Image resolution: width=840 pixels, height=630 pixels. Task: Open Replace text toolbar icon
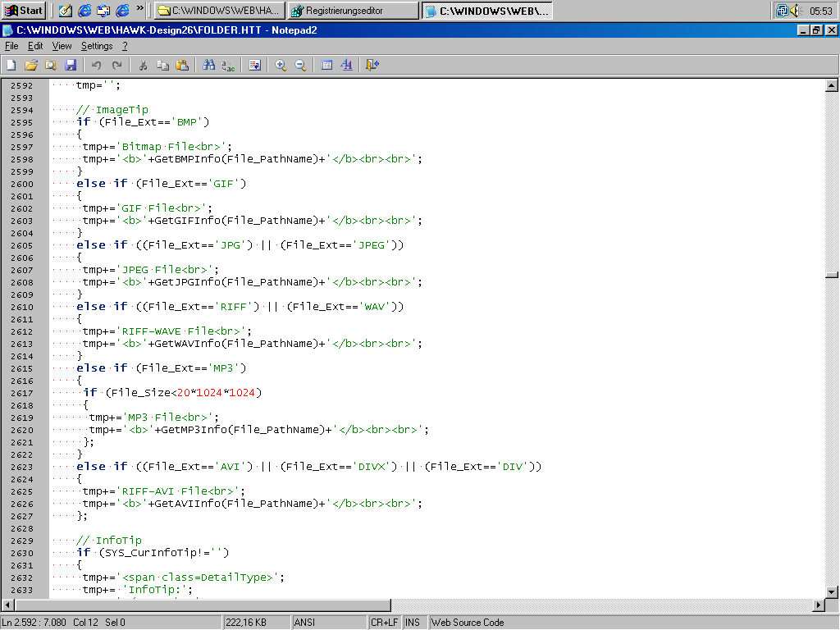tap(228, 65)
